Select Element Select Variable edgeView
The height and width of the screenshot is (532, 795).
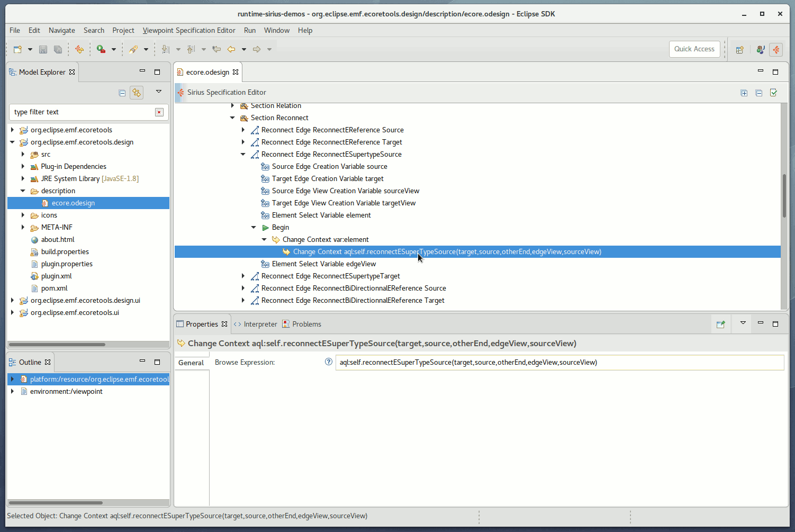click(x=324, y=264)
